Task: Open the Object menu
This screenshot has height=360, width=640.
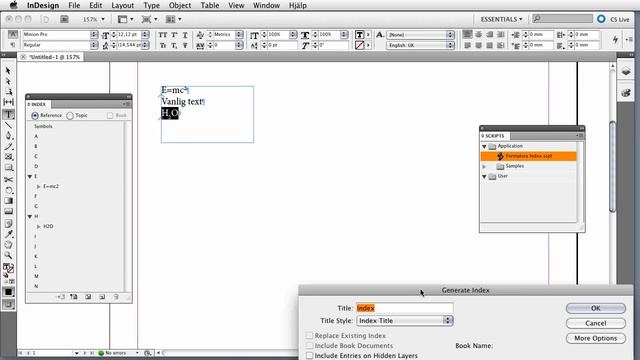Action: pos(180,5)
